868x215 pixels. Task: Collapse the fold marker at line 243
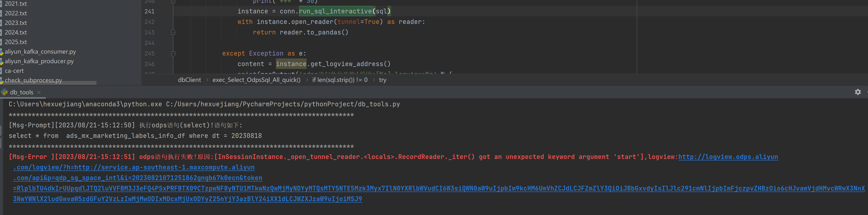click(x=173, y=32)
